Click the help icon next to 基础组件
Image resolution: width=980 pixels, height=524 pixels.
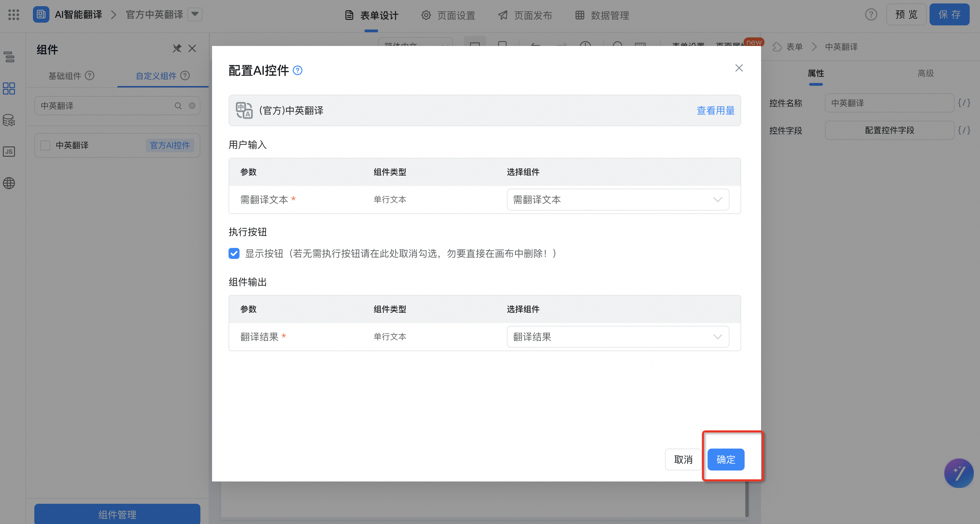[x=90, y=76]
